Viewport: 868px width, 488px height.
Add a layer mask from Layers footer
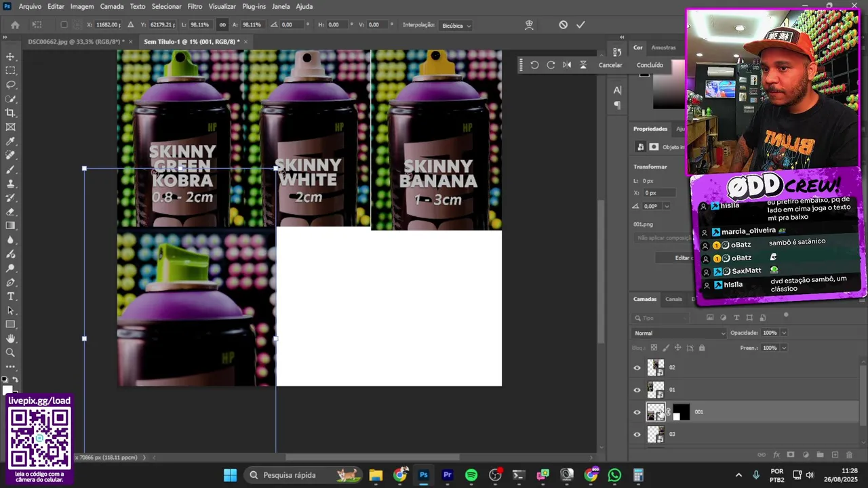(791, 455)
